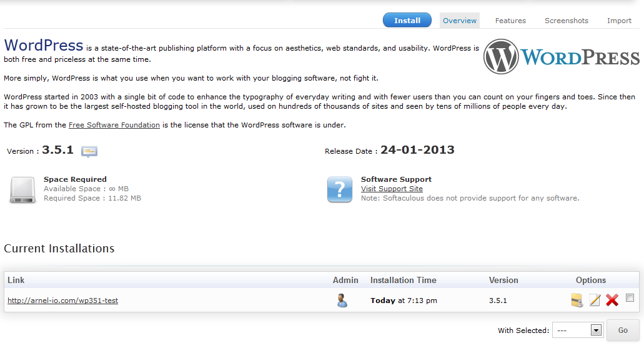Tick the checkbox for wp351-test installation
The image size is (644, 363).
(630, 298)
